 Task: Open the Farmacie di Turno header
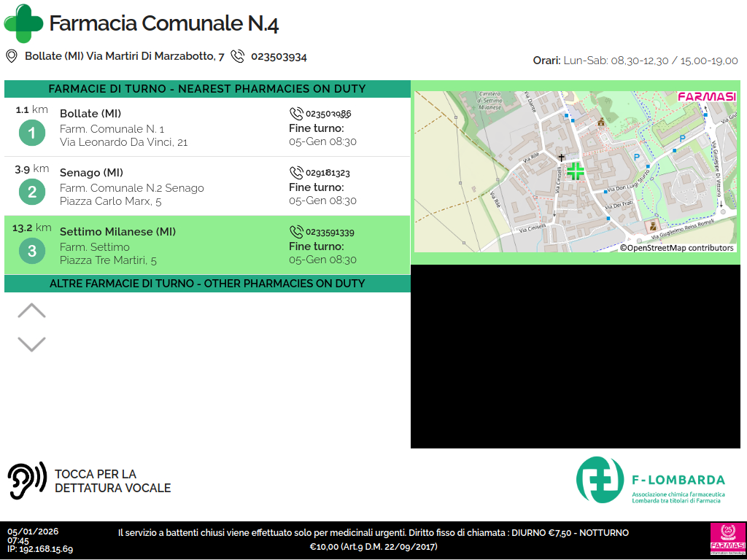point(207,89)
